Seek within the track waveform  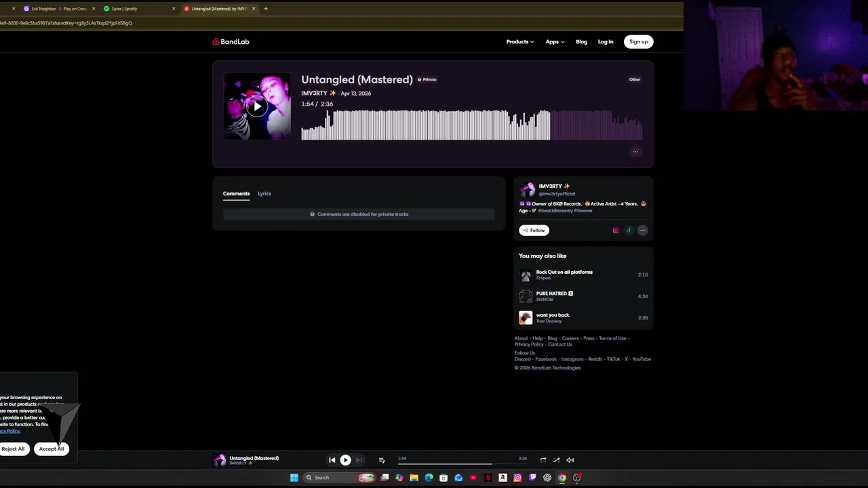472,125
